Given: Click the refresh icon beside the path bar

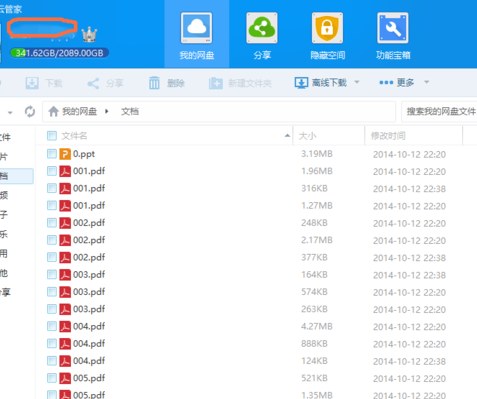Looking at the screenshot, I should click(x=30, y=112).
